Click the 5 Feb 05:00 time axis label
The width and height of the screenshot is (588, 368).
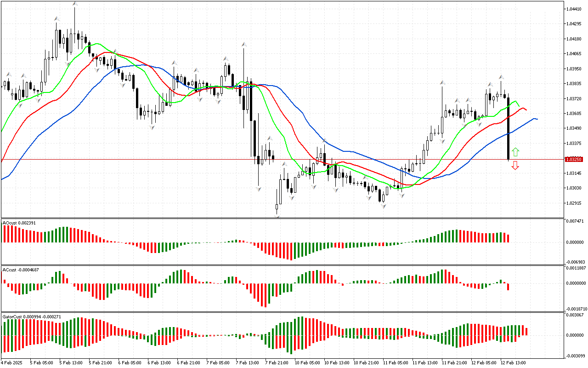pyautogui.click(x=42, y=363)
